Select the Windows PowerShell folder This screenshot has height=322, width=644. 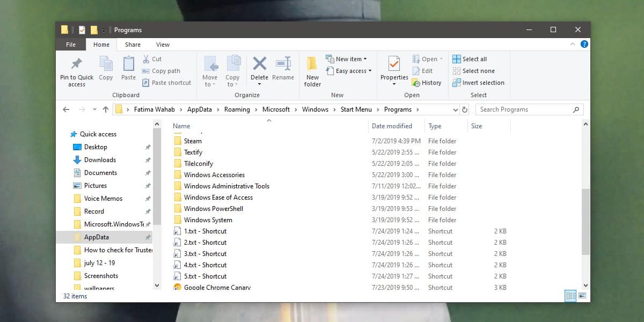214,209
